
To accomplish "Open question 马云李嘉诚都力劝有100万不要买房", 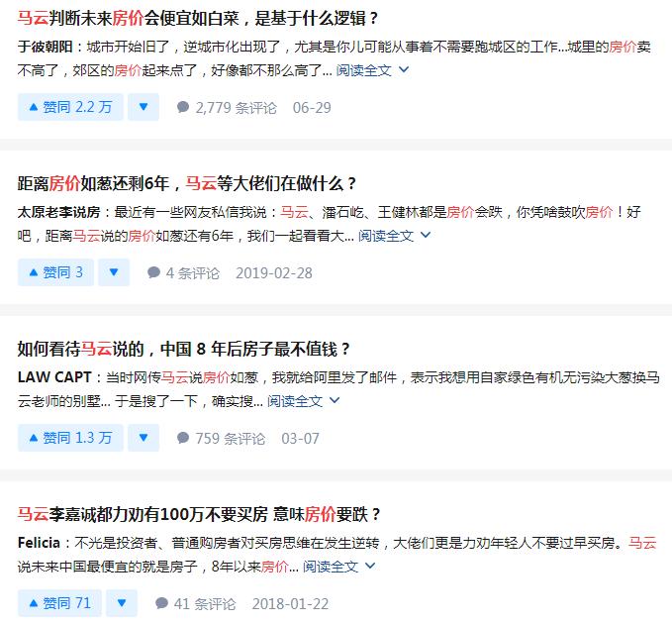I will (x=199, y=514).
